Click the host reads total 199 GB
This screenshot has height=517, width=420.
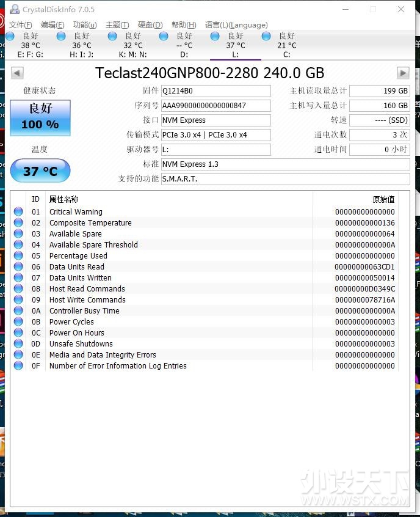click(380, 91)
